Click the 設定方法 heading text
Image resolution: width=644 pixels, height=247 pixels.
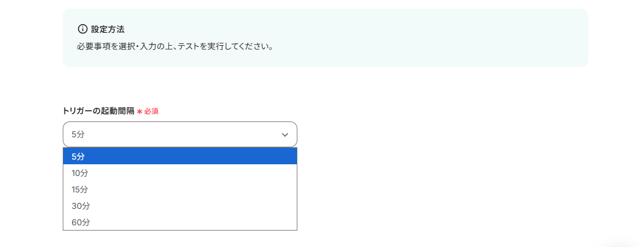107,29
